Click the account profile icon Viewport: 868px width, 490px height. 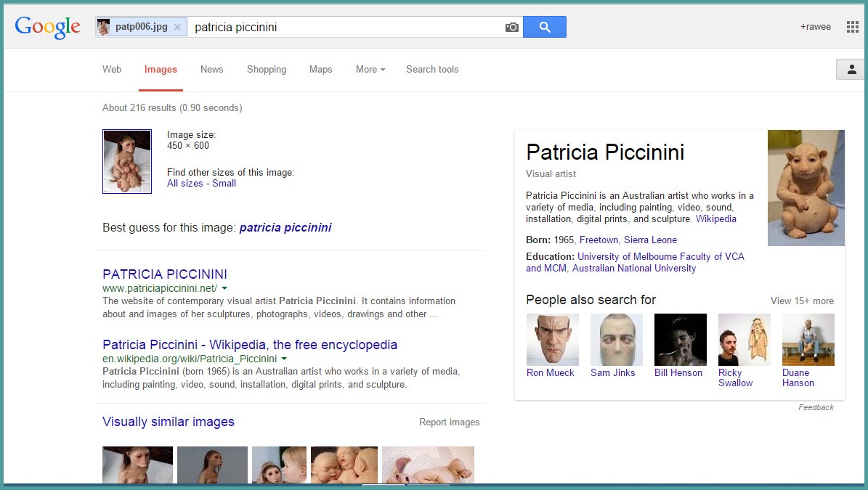(851, 69)
